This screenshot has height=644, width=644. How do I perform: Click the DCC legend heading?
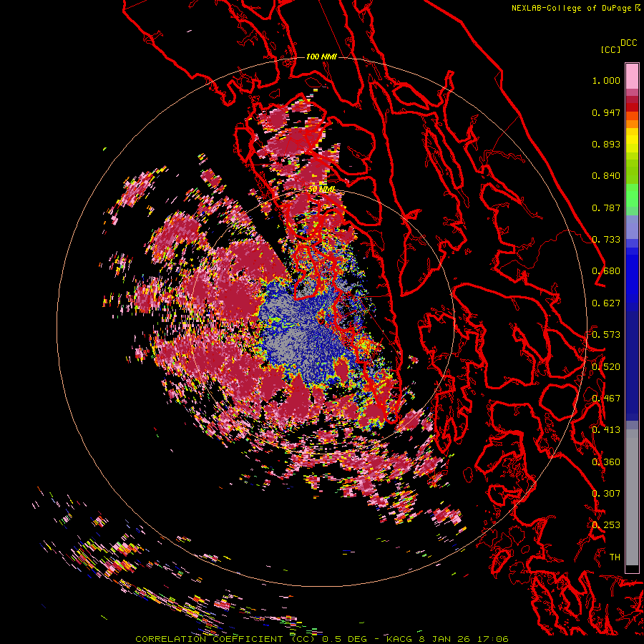pos(629,43)
